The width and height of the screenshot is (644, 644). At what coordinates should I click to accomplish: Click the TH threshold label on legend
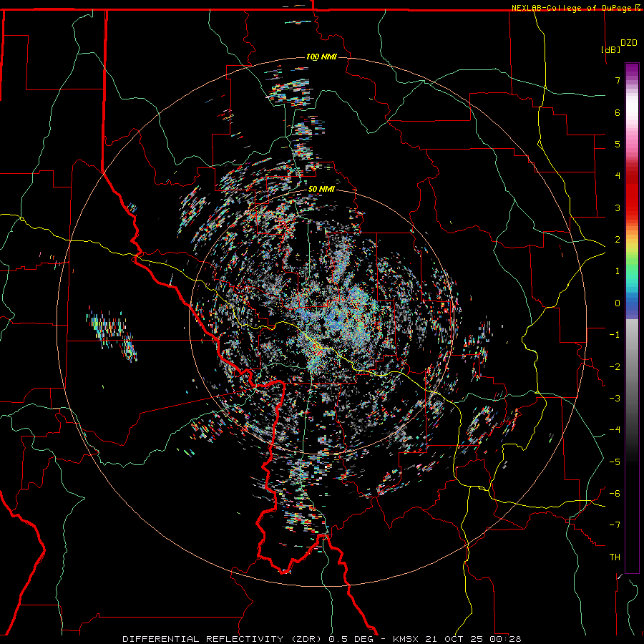pyautogui.click(x=615, y=557)
